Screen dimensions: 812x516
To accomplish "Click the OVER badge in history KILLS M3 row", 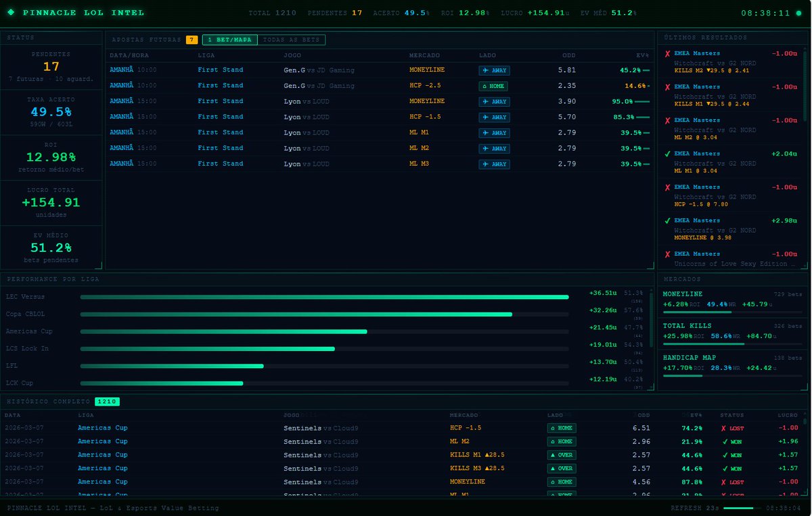I will point(562,468).
